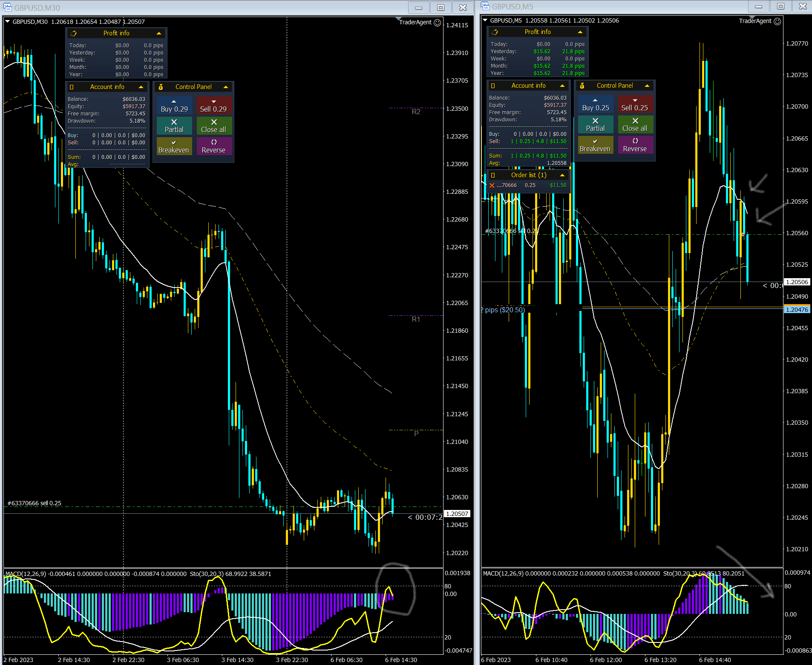812x665 pixels.
Task: Click Sell 0.25 in M5 Control Panel
Action: 635,104
